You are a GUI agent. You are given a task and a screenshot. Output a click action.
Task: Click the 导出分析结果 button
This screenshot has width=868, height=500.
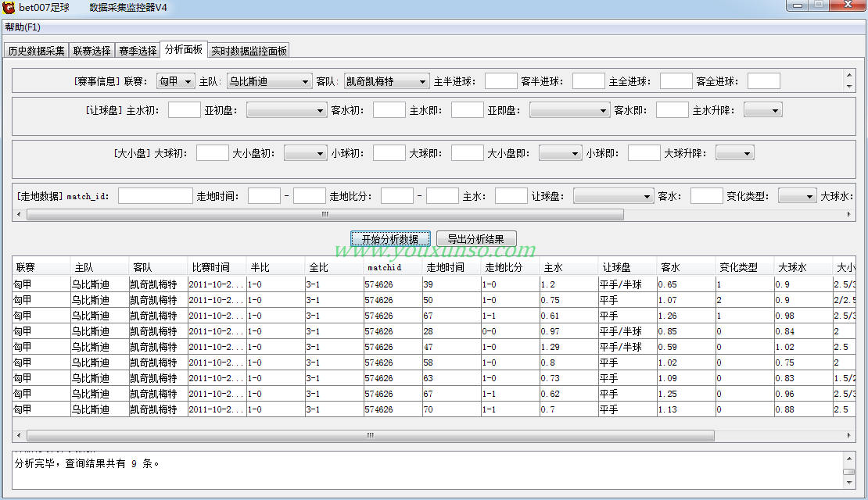[x=476, y=239]
